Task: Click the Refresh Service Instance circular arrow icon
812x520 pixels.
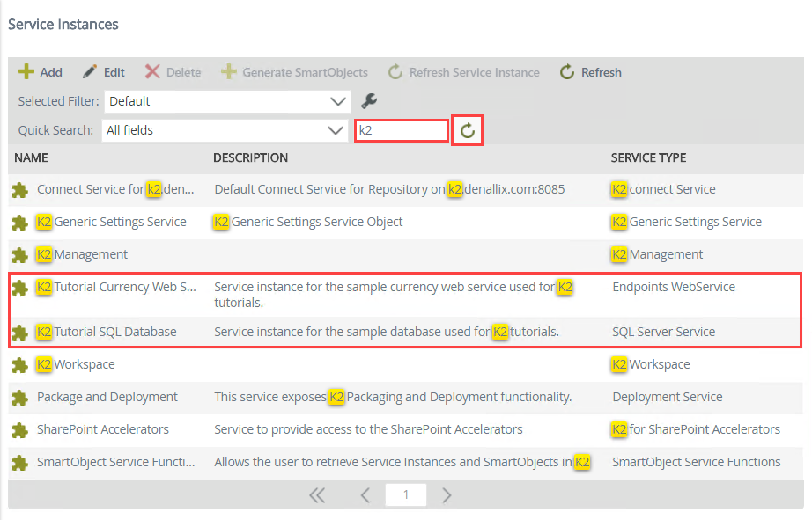Action: click(x=395, y=72)
